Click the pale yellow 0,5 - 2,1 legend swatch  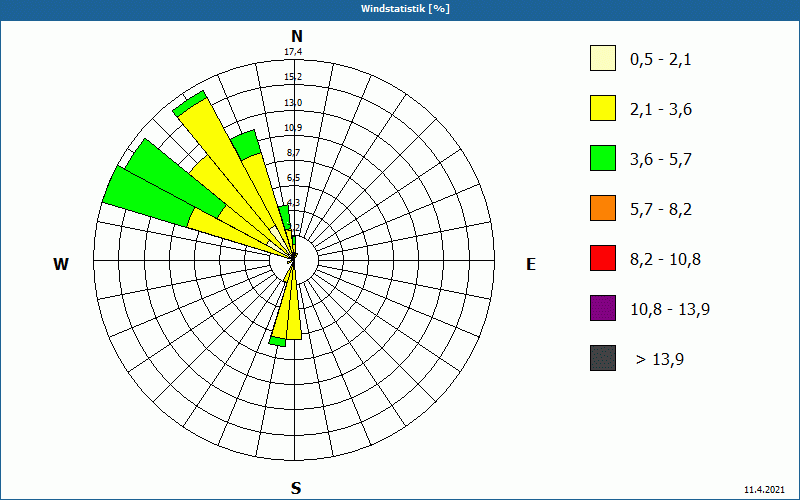603,58
